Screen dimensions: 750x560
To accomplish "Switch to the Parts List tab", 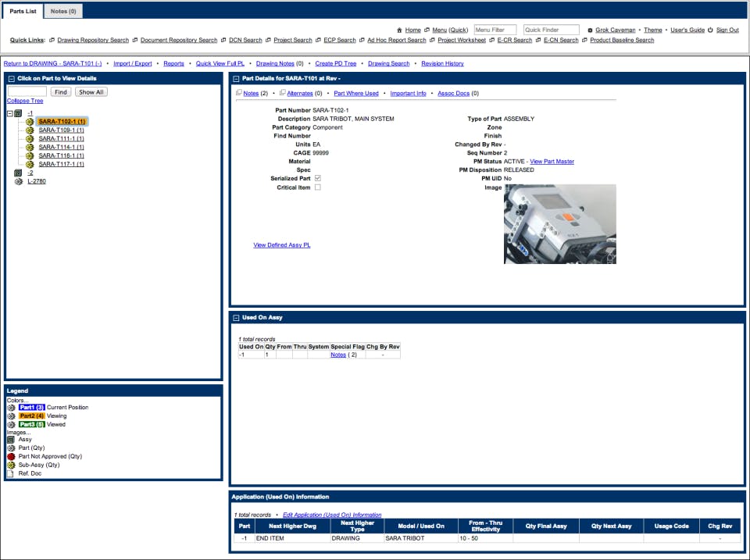I will (23, 11).
